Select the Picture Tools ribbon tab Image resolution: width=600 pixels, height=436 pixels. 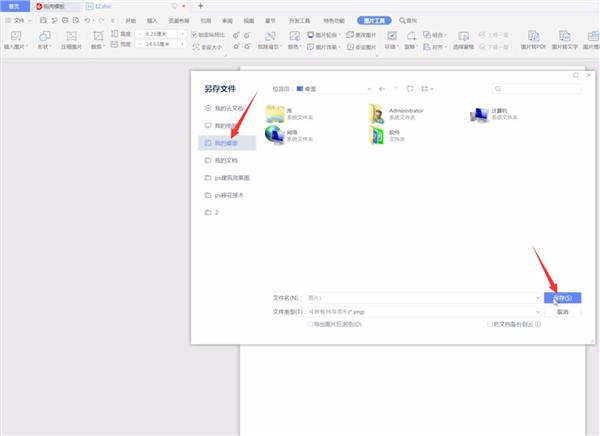pos(374,20)
